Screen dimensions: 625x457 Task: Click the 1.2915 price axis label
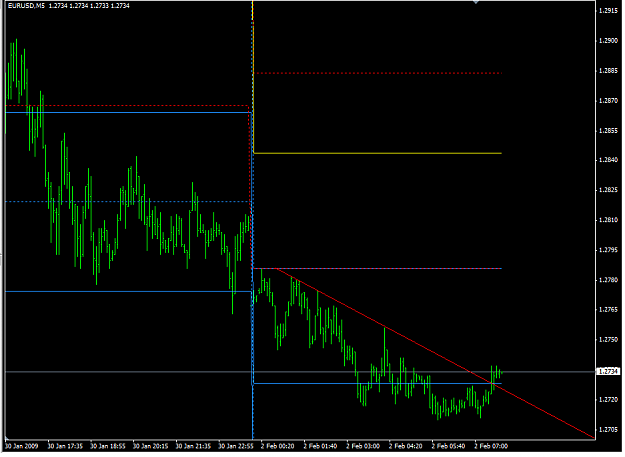[609, 11]
